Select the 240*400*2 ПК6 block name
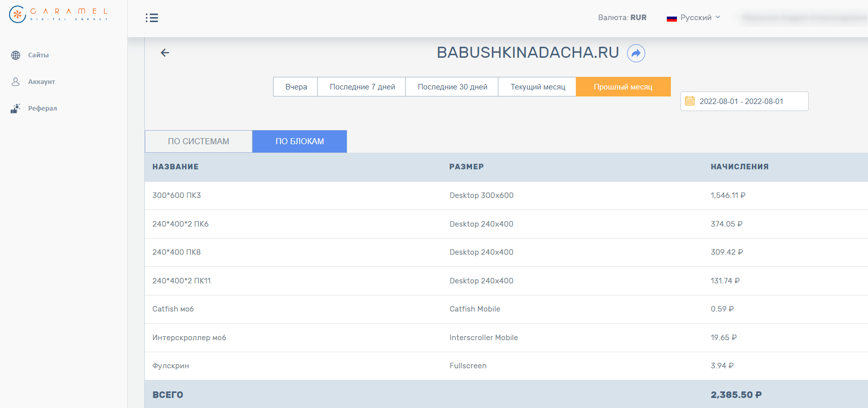The width and height of the screenshot is (868, 408). tap(181, 224)
